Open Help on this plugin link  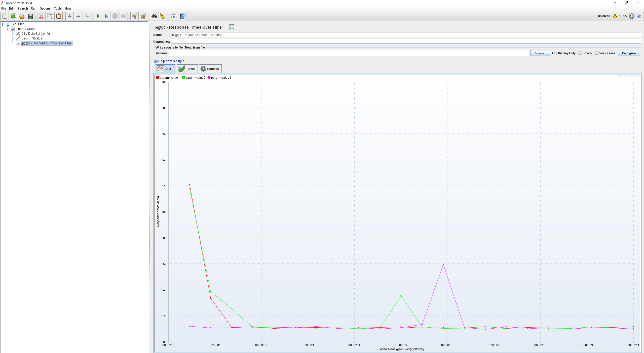tap(171, 61)
